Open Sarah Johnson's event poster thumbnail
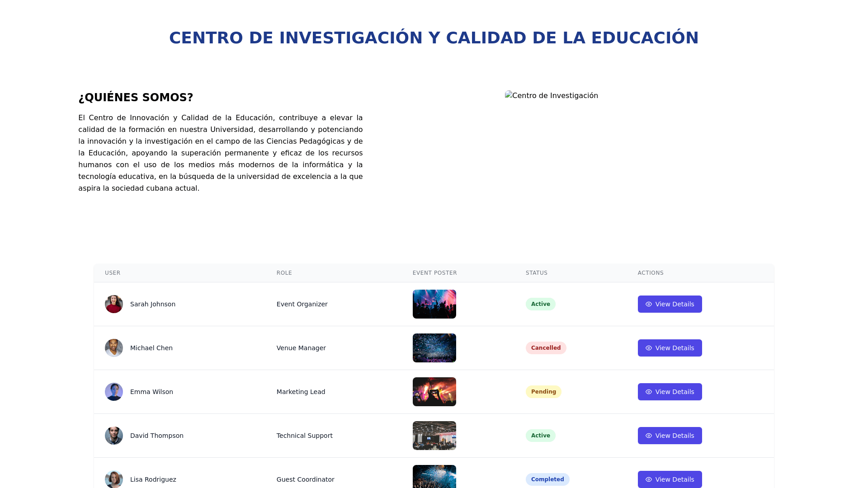Screen dimensions: 868x488 [x=434, y=304]
